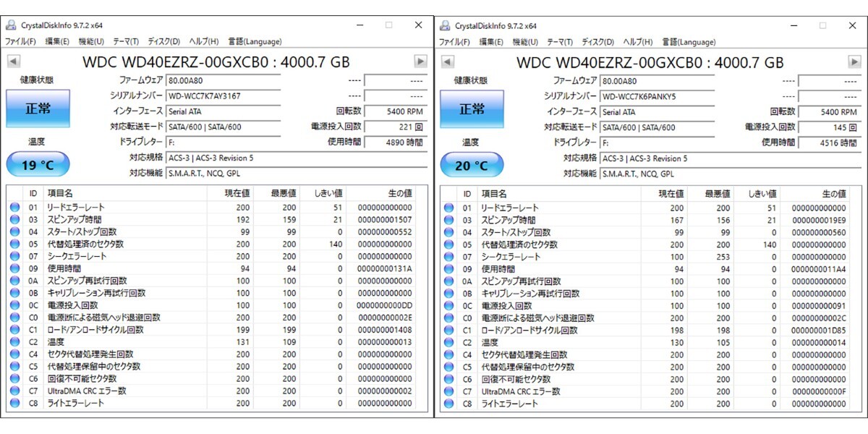Open 編集(E) menu in right window
The height and width of the screenshot is (434, 868).
pos(491,42)
